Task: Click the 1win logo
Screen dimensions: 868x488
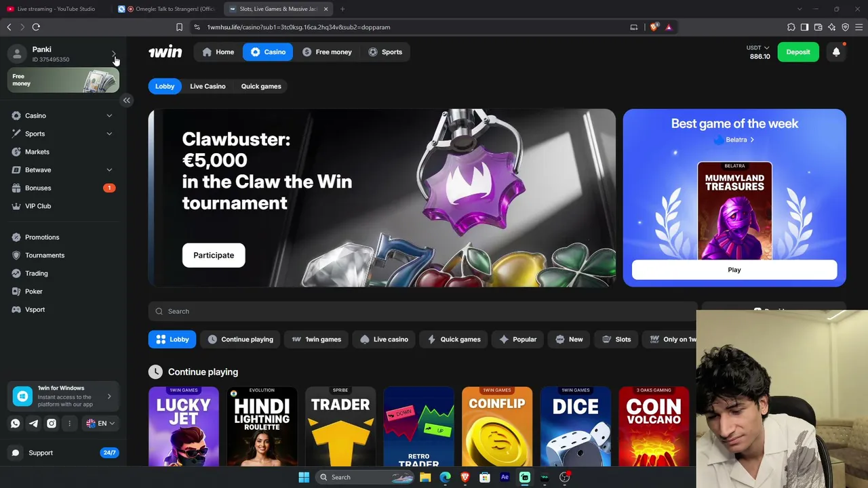Action: (x=165, y=52)
